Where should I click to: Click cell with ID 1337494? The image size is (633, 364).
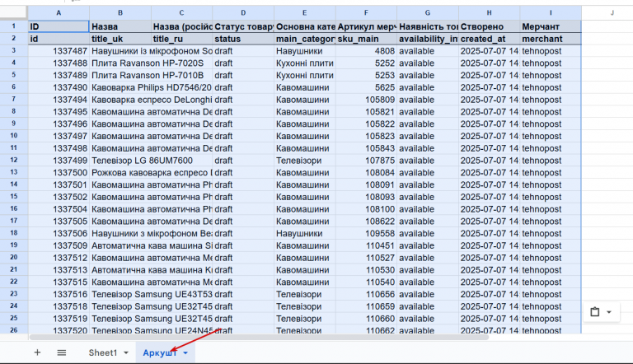tap(59, 100)
